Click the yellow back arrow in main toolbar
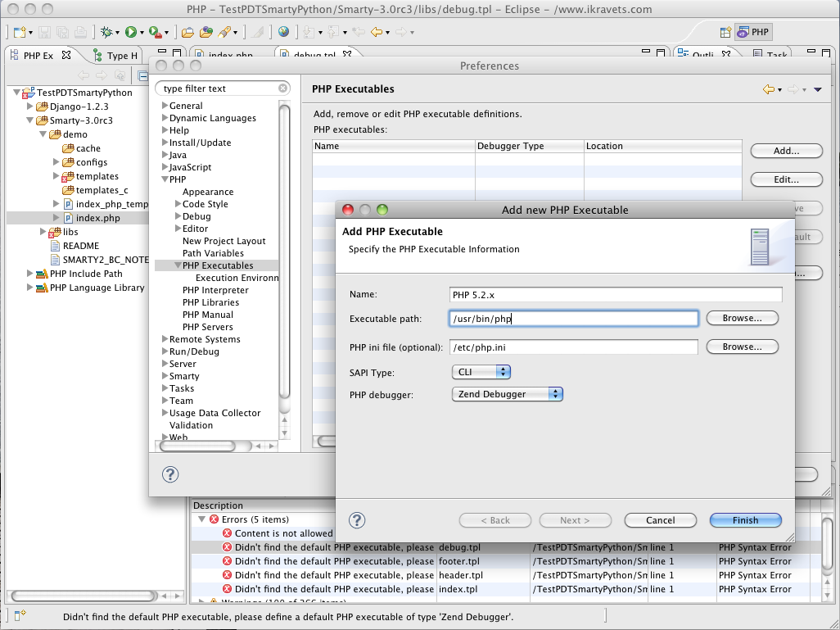Screen dimensions: 840x630 point(377,32)
